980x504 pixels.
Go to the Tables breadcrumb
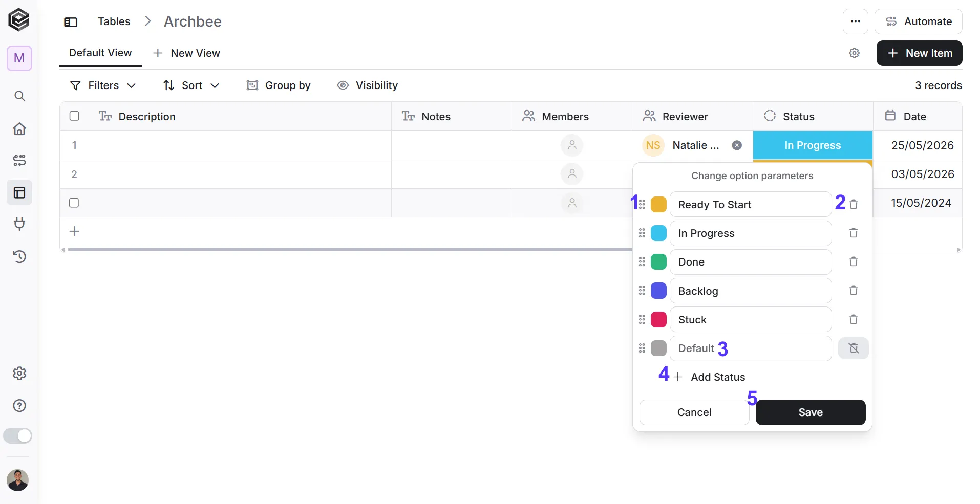(114, 21)
